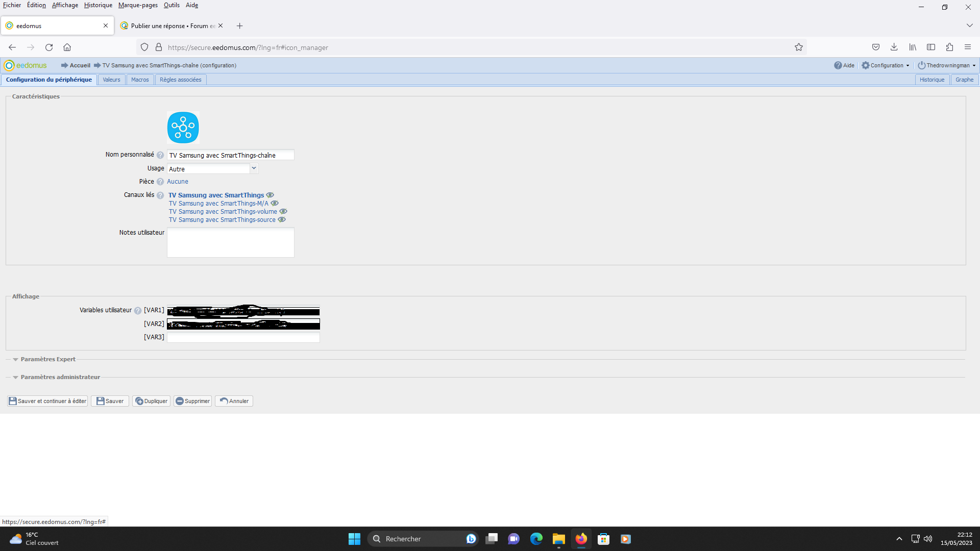Screen dimensions: 980x551
Task: Toggle eye icon for SmartThings-source channel
Action: 282,219
